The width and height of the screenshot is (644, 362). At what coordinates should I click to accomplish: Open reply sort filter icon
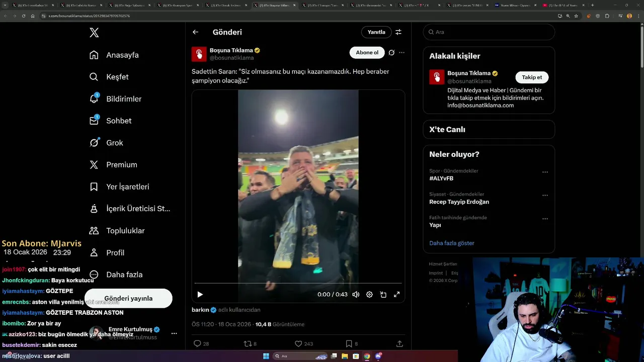click(x=398, y=32)
